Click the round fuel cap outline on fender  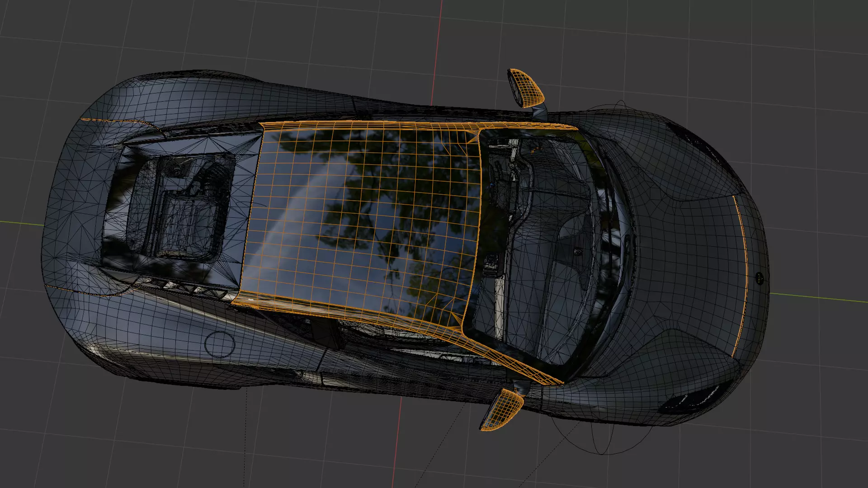[220, 345]
